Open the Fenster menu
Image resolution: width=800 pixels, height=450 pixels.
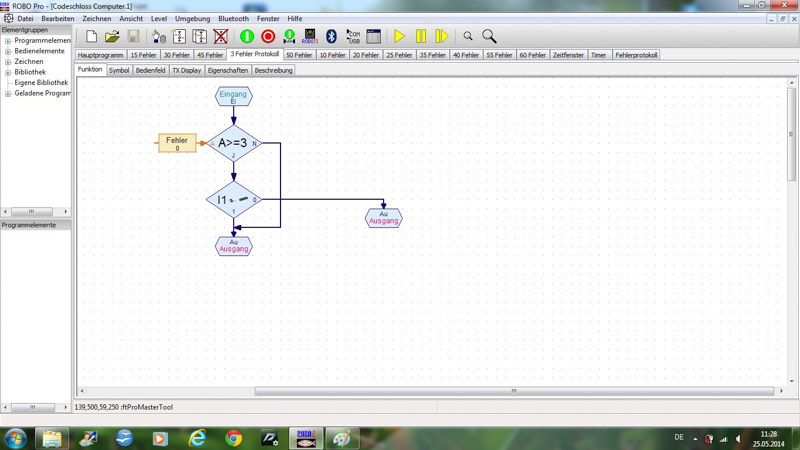click(x=268, y=18)
